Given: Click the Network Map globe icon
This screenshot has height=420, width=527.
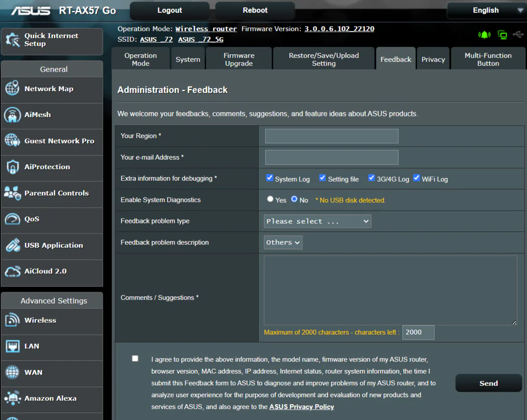Looking at the screenshot, I should tap(13, 89).
